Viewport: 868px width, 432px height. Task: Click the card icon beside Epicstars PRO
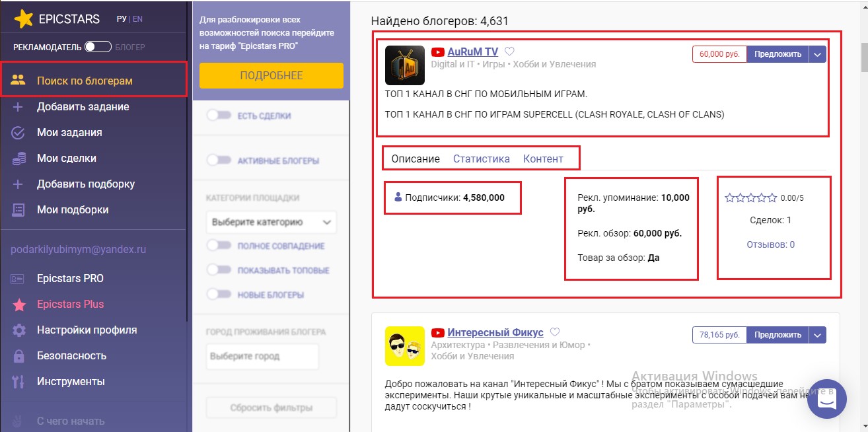click(x=18, y=278)
